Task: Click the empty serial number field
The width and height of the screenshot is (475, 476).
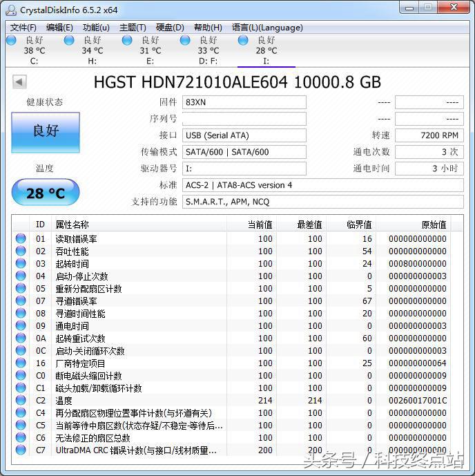Action: pos(244,119)
